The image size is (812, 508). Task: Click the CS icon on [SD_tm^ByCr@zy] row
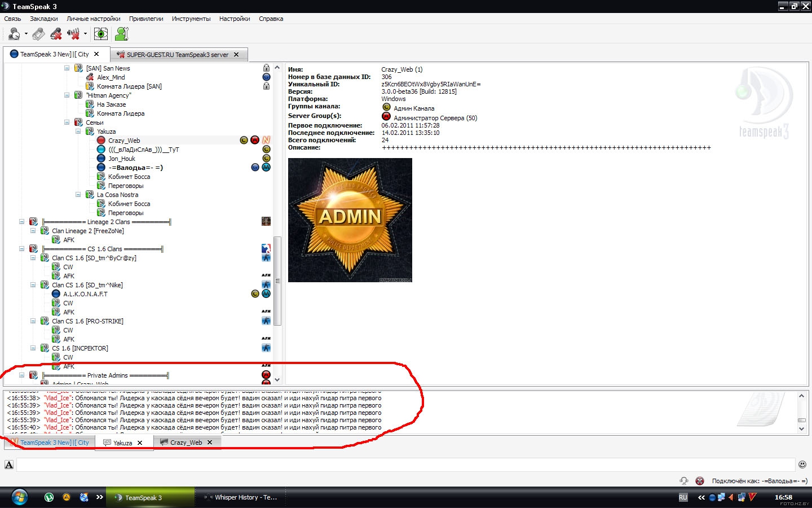pyautogui.click(x=266, y=258)
